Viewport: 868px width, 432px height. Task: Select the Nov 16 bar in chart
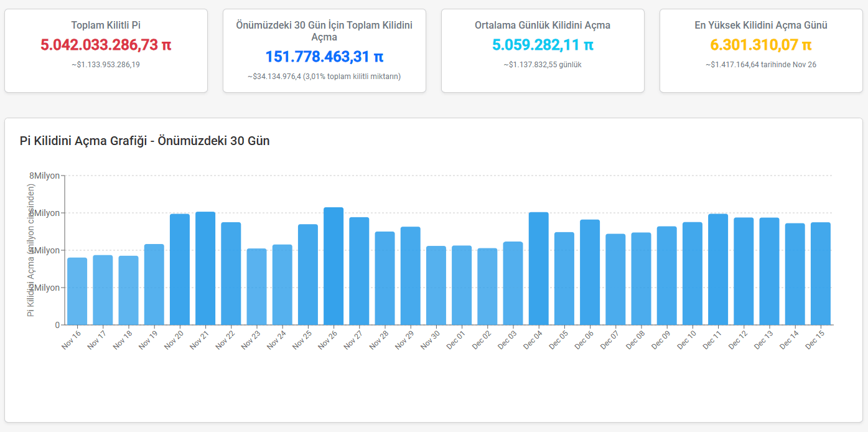(x=77, y=291)
